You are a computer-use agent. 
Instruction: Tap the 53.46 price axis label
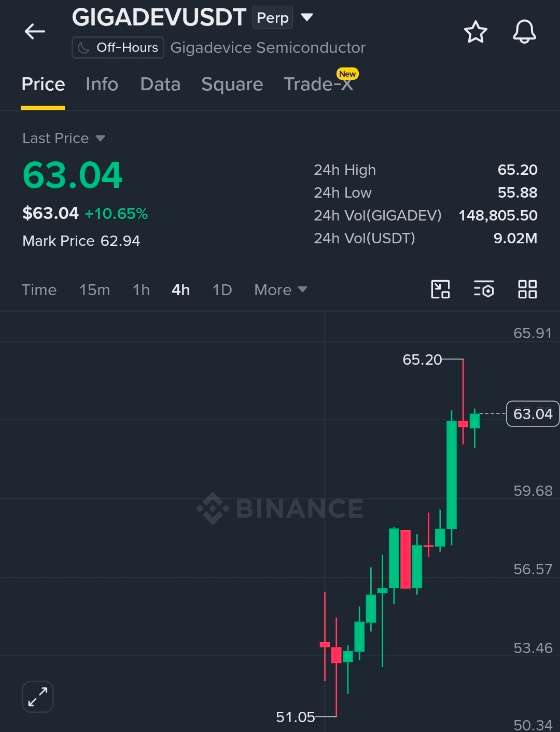(533, 648)
